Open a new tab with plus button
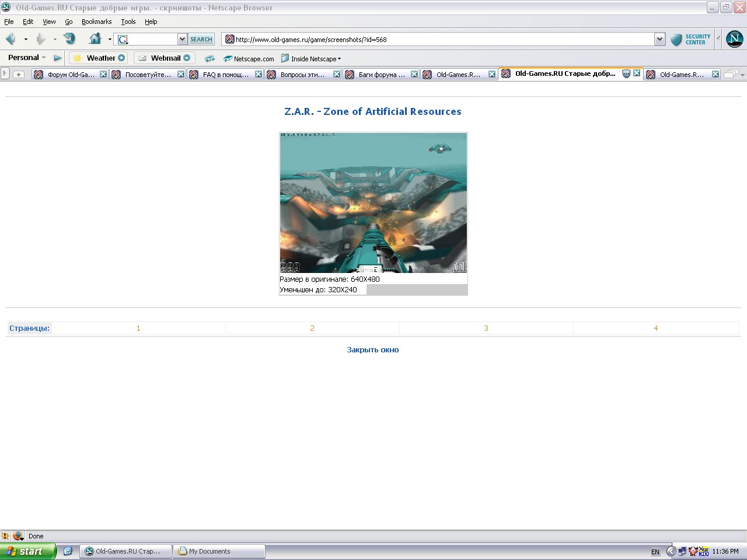 [19, 74]
